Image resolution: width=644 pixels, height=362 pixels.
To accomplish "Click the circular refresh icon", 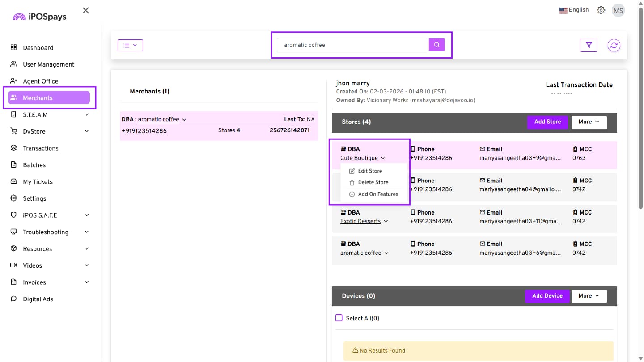I will pos(614,45).
